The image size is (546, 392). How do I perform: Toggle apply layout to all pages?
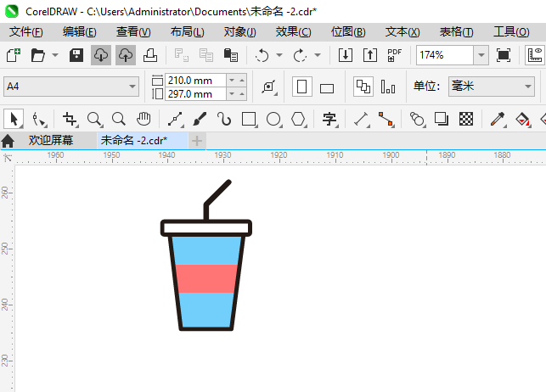(x=363, y=87)
